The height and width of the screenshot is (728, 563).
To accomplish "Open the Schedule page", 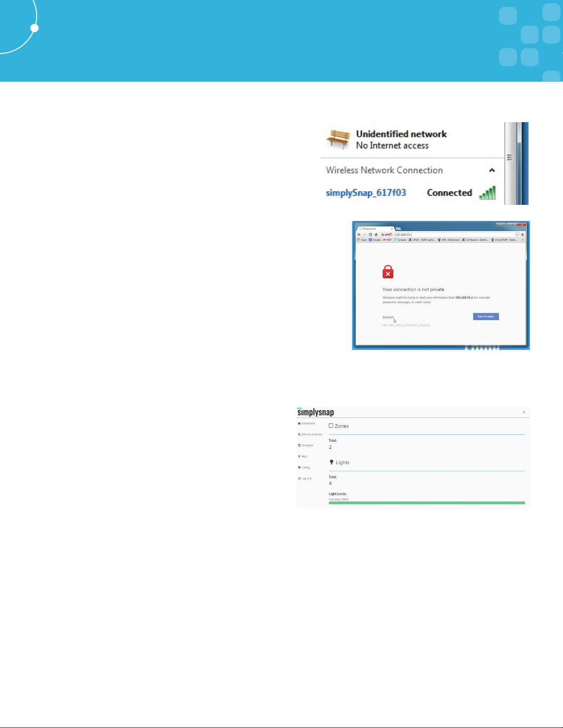I will 307,445.
